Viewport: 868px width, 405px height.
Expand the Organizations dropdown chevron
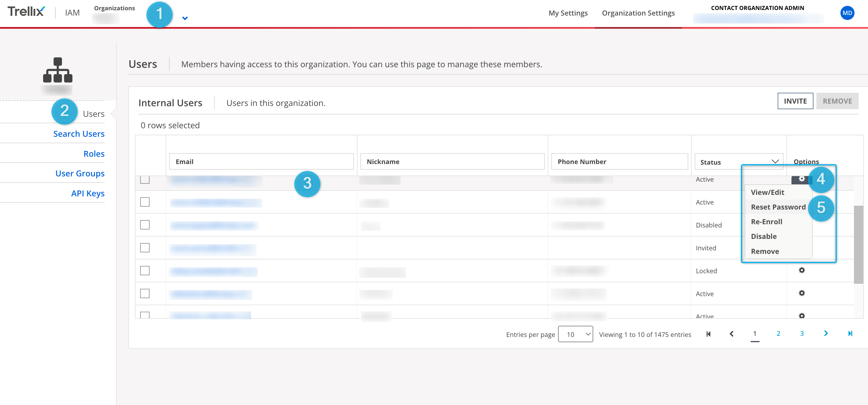[x=185, y=18]
